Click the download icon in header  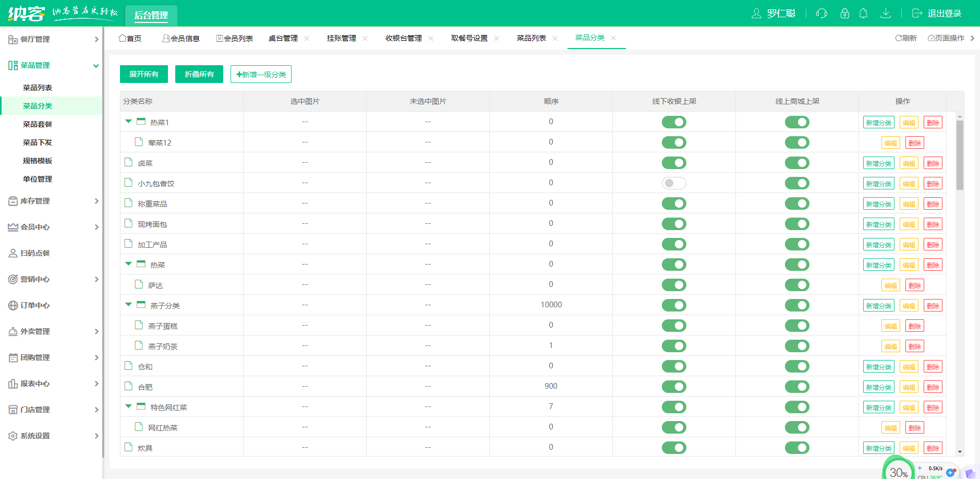click(x=886, y=14)
